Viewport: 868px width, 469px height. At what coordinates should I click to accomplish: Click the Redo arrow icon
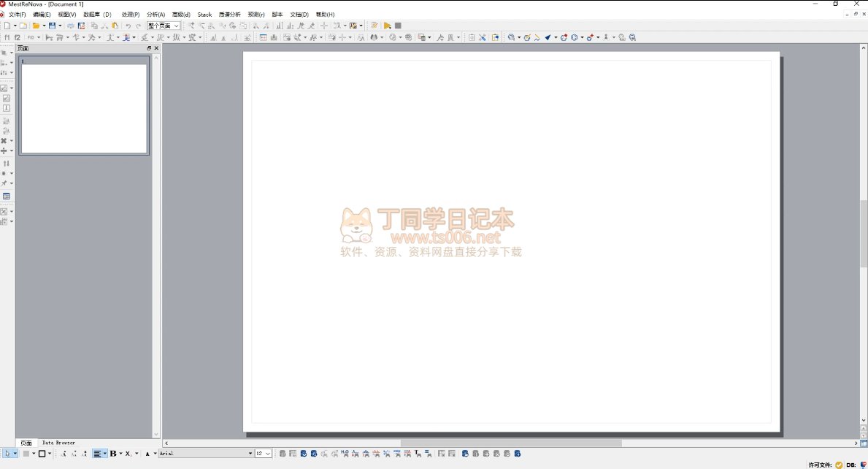pos(139,26)
